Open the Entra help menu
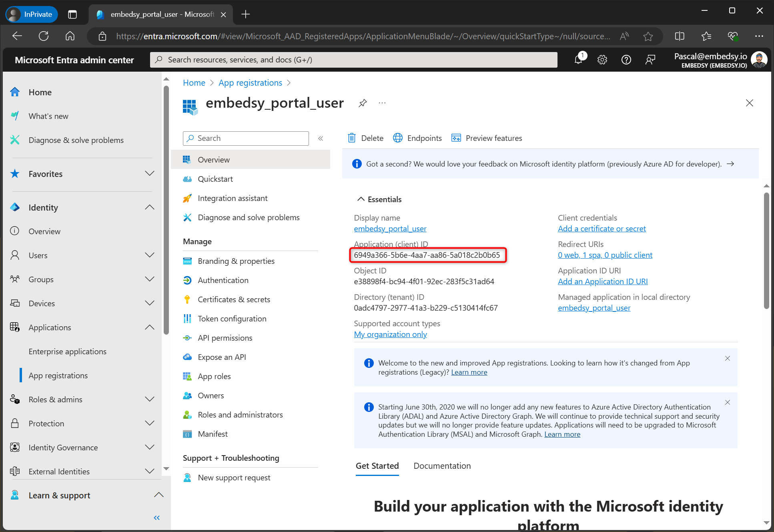 626,59
